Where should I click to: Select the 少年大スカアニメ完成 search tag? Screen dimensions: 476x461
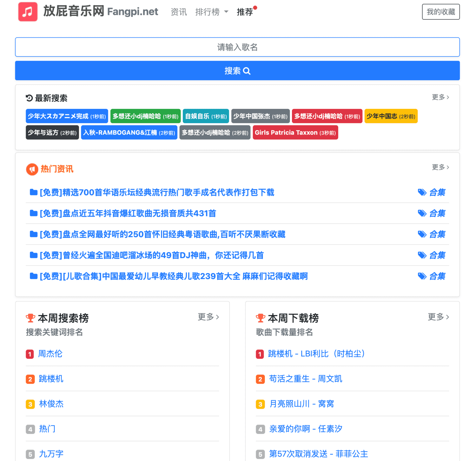67,116
